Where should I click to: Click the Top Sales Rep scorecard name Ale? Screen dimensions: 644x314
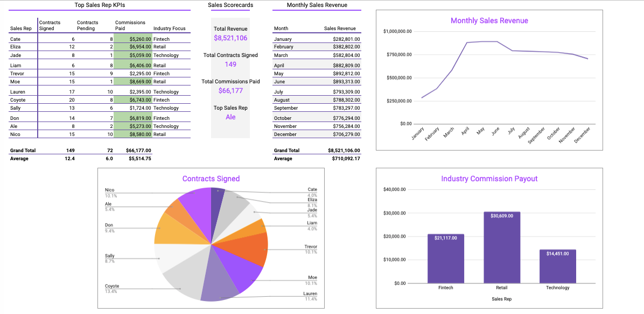click(230, 117)
